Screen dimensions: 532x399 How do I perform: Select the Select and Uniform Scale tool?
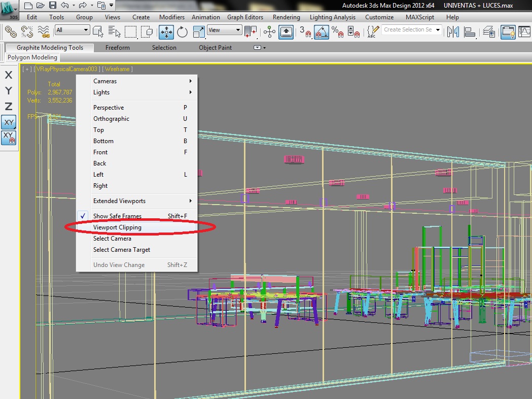(x=198, y=32)
